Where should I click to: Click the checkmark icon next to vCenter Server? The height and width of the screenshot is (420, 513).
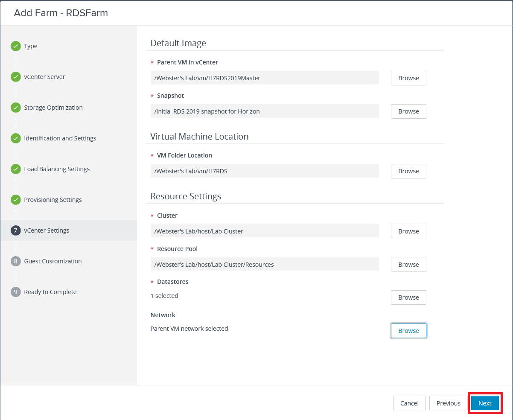tap(16, 77)
